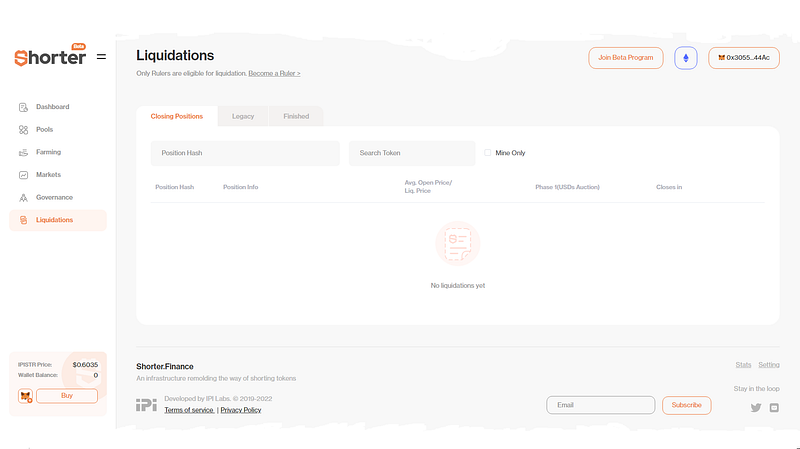Collapse sidebar with the hamburger menu icon

point(101,57)
